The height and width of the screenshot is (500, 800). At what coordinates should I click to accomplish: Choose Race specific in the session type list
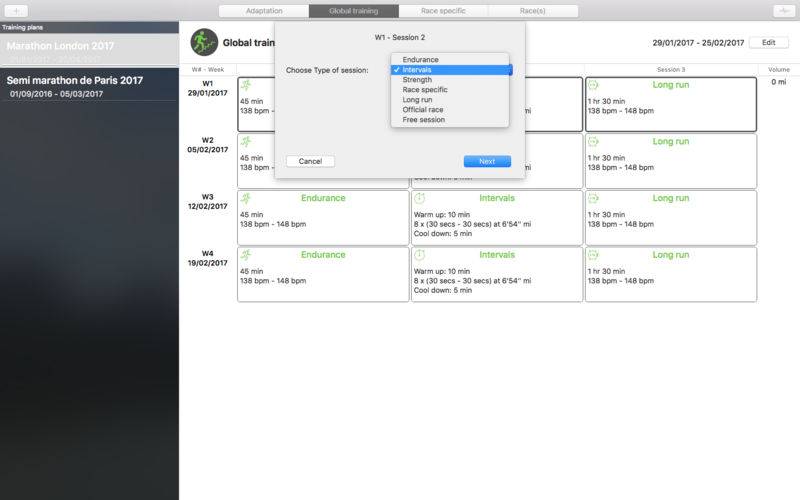(450, 90)
